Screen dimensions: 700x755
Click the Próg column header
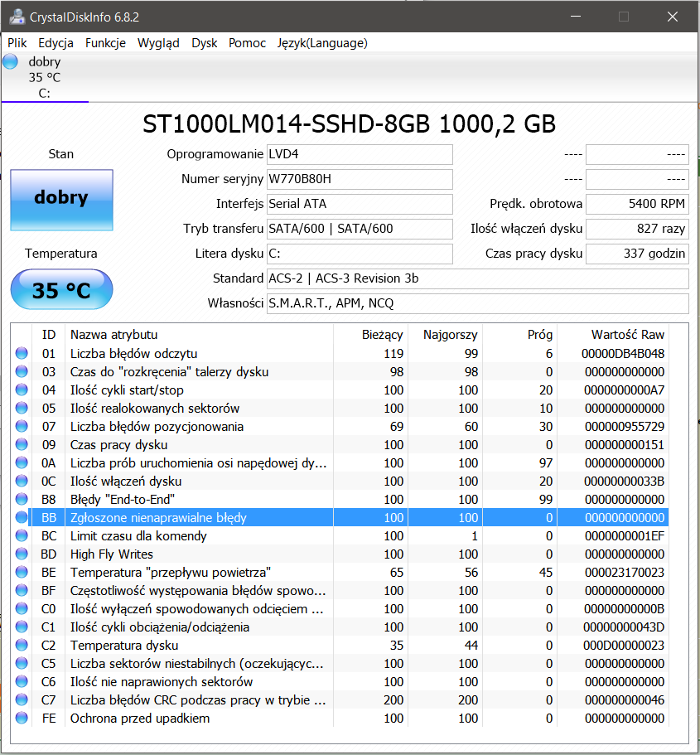(520, 335)
